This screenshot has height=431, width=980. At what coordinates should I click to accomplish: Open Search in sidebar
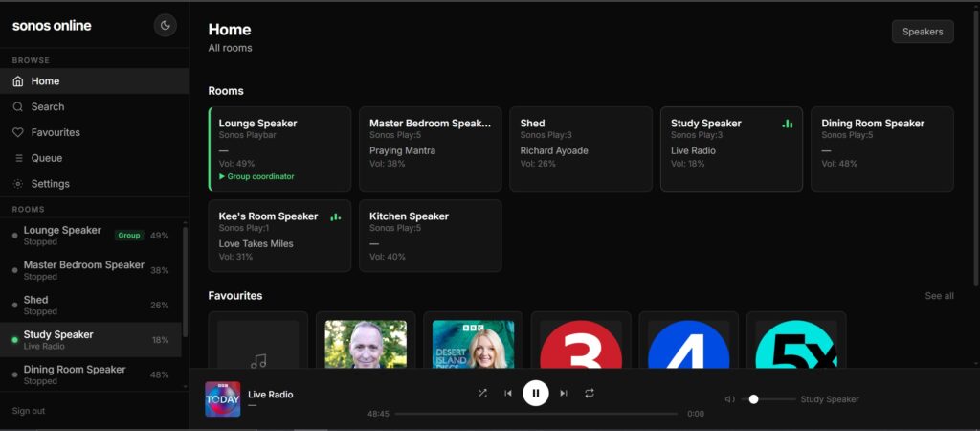(95, 107)
